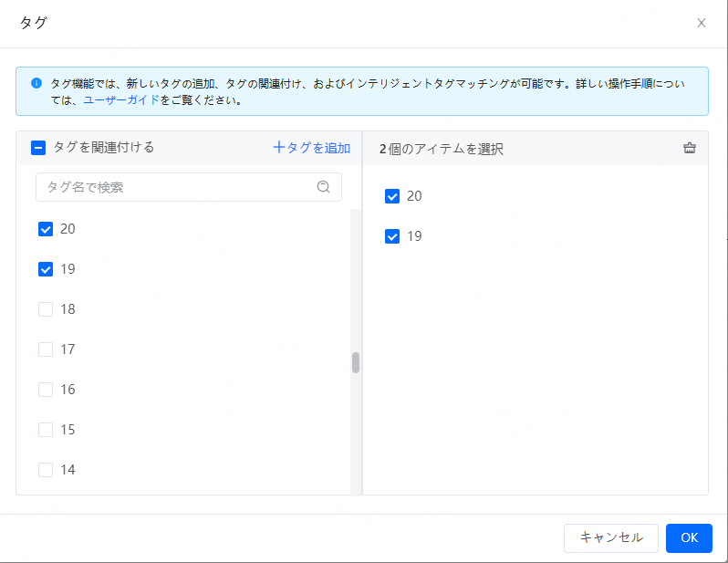Uncheck tag 20 in the left list
Viewport: 728px width, 563px height.
click(46, 229)
